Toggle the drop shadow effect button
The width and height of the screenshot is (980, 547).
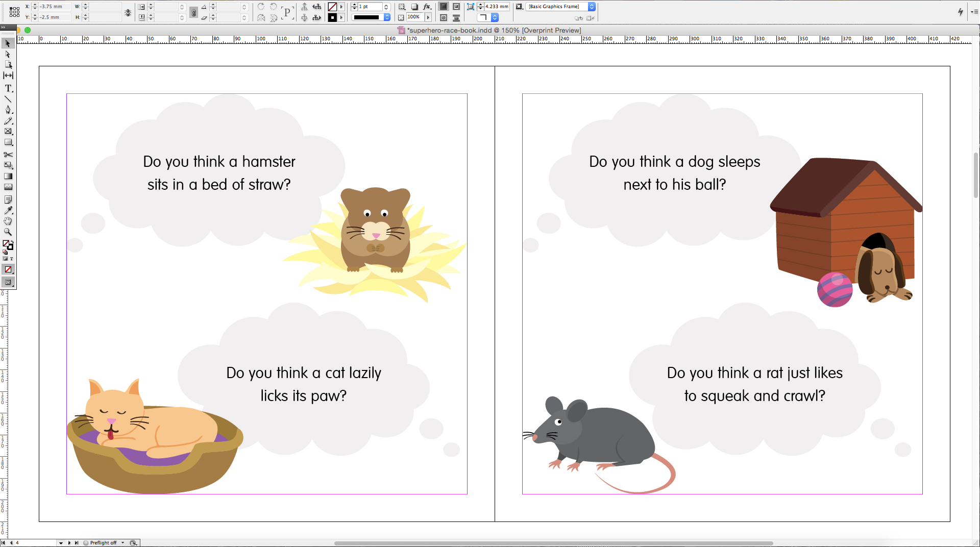click(414, 7)
